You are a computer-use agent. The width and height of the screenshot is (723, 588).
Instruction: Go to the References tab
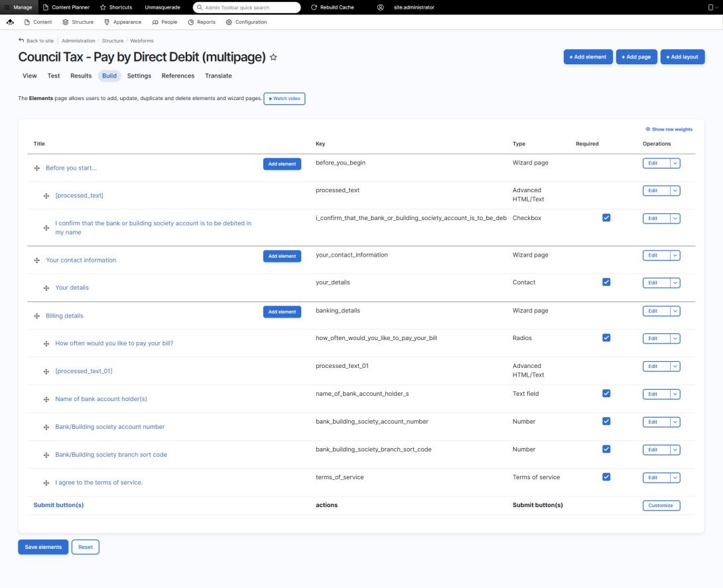178,76
